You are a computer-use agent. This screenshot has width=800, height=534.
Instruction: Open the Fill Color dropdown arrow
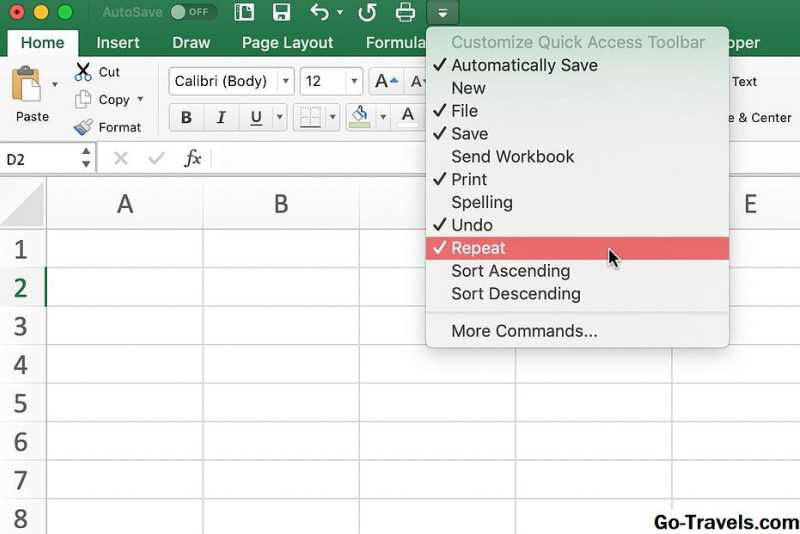(383, 117)
